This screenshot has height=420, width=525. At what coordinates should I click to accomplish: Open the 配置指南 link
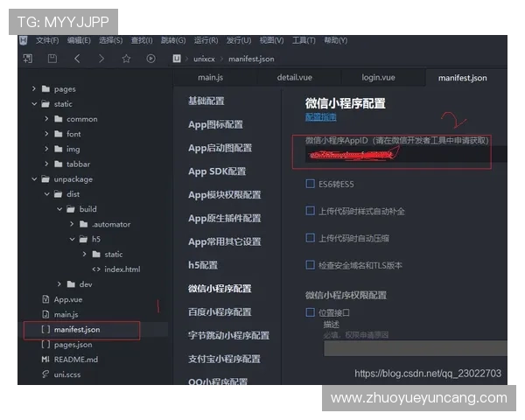321,117
